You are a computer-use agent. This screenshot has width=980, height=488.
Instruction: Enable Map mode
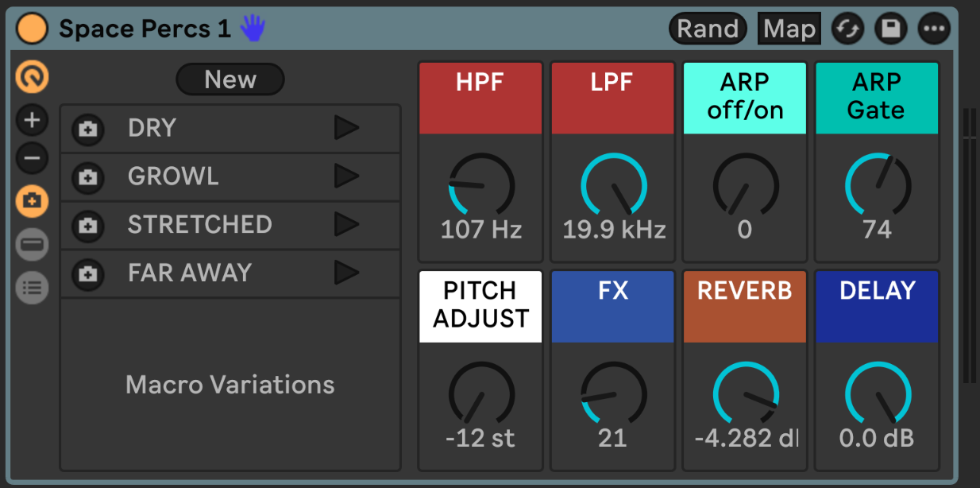(x=789, y=28)
